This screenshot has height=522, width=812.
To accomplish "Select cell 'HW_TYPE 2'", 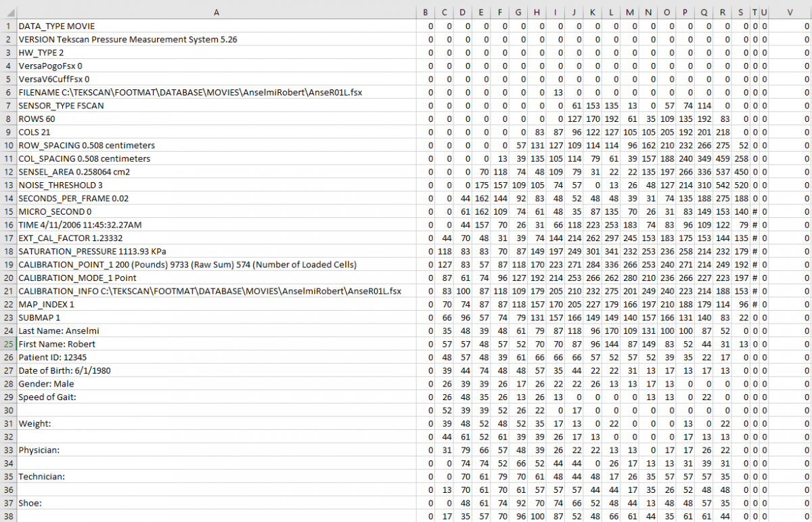I will pyautogui.click(x=216, y=52).
